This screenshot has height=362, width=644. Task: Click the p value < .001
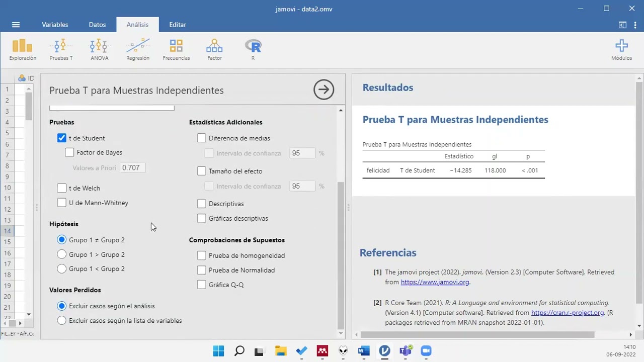pyautogui.click(x=530, y=170)
